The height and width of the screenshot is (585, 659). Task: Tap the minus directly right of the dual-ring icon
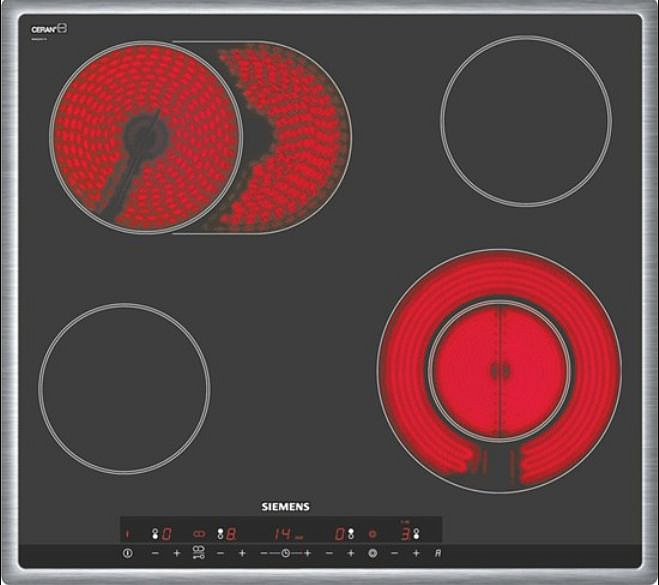tap(395, 553)
